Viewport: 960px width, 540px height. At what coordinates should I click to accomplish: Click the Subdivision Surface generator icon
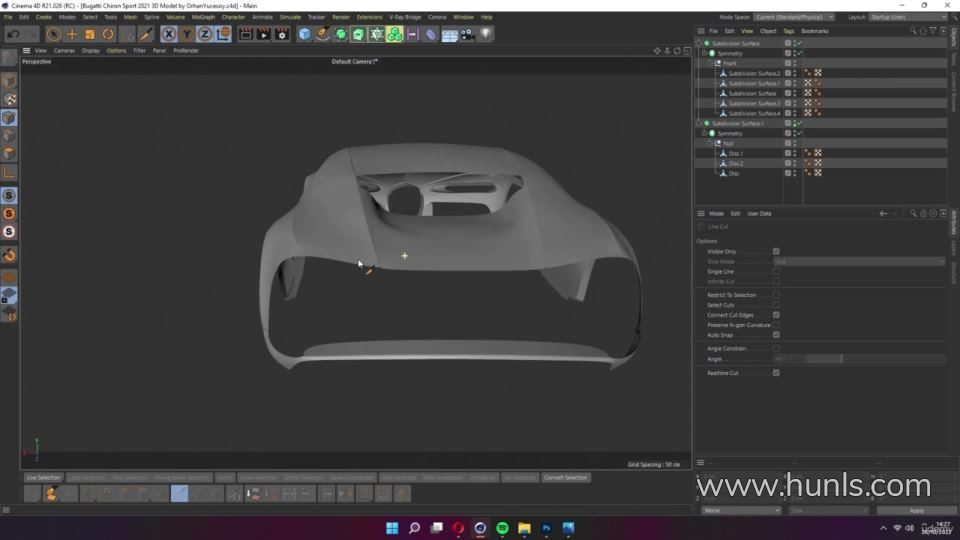pos(341,34)
